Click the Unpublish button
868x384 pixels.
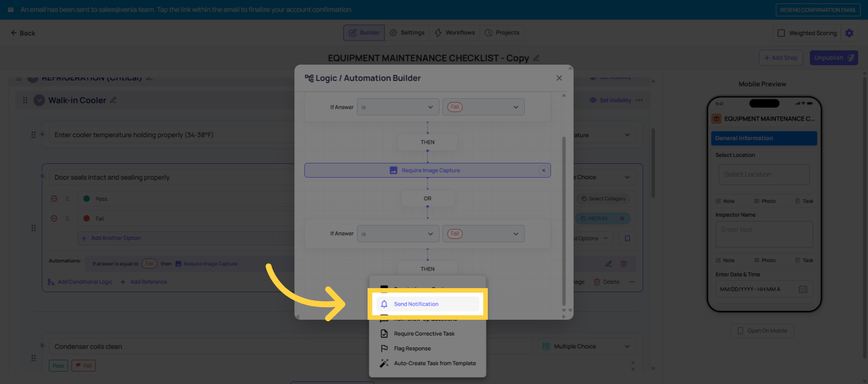tap(834, 58)
